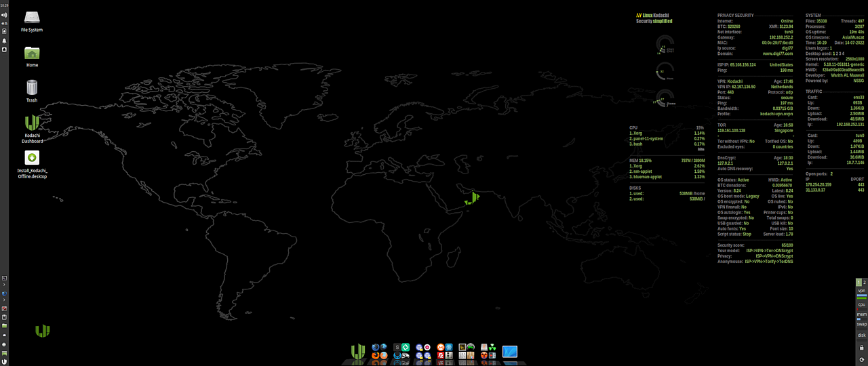Select Install_Kodachi_Offline.desktop launcher icon
This screenshot has height=366, width=868.
click(x=32, y=165)
